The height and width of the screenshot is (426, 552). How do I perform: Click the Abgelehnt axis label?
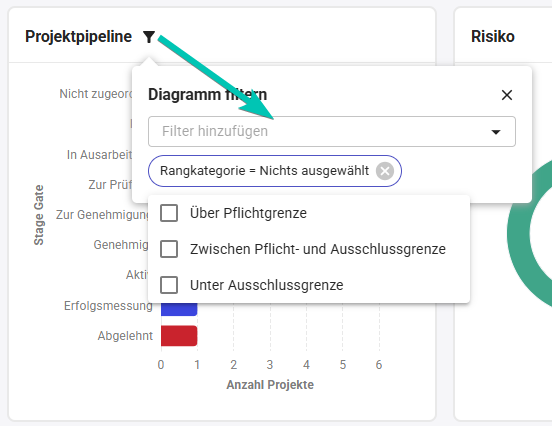[x=125, y=336]
